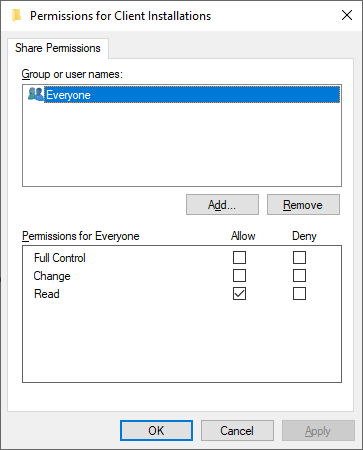
Task: Click the Deny column header
Action: (x=304, y=236)
